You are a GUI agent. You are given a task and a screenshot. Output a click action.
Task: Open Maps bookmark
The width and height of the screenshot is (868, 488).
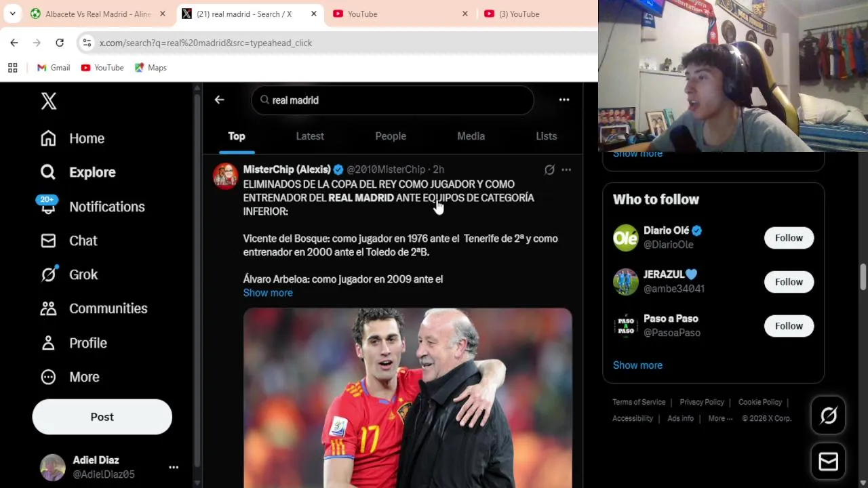[x=151, y=68]
